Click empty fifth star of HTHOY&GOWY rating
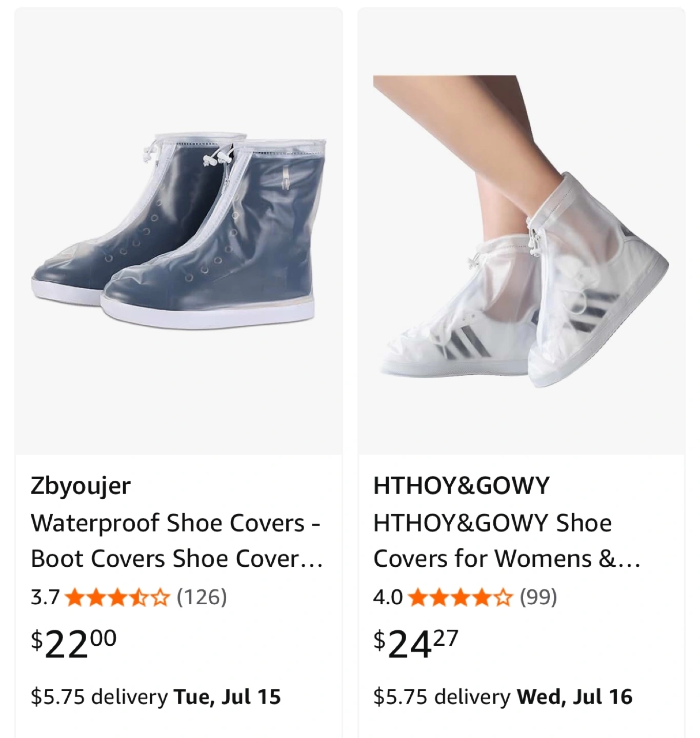This screenshot has width=700, height=738. point(503,598)
